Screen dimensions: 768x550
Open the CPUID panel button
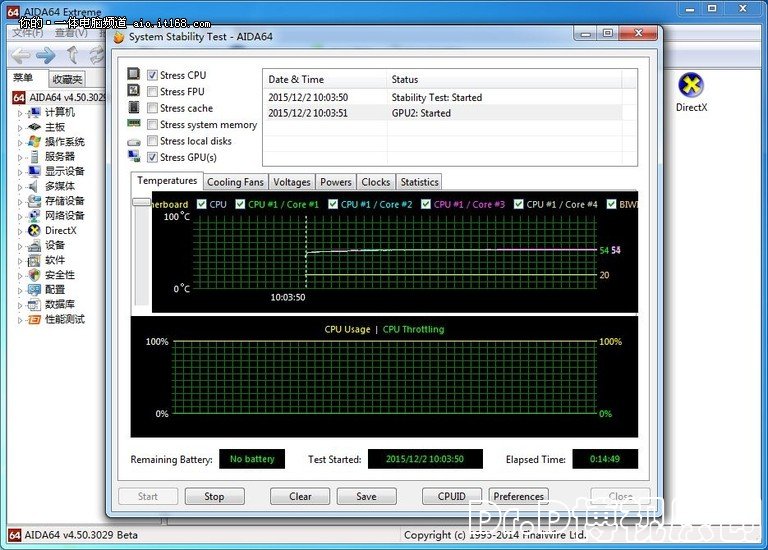point(452,497)
